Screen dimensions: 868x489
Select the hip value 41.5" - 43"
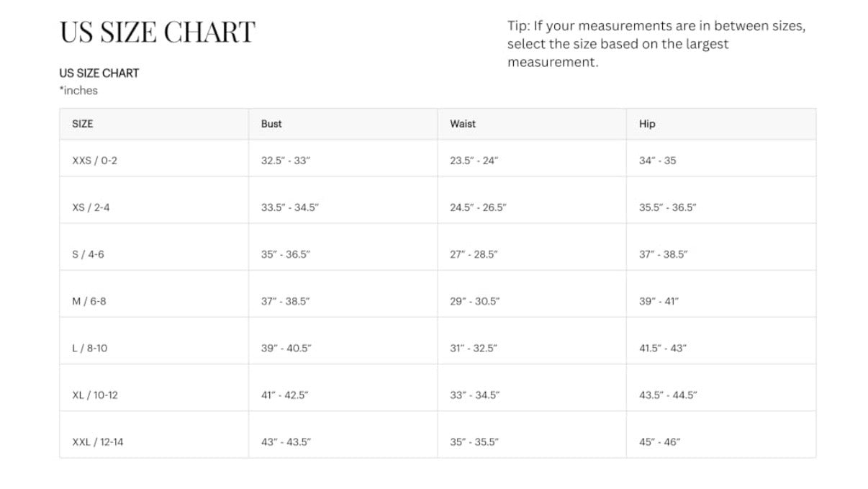coord(663,348)
